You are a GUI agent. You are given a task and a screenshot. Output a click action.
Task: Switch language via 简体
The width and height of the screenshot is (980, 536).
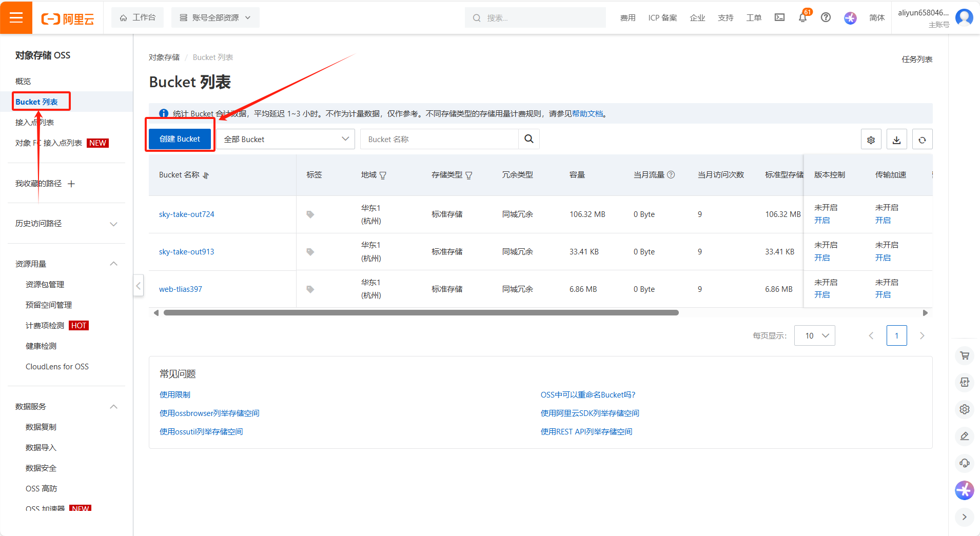coord(877,17)
